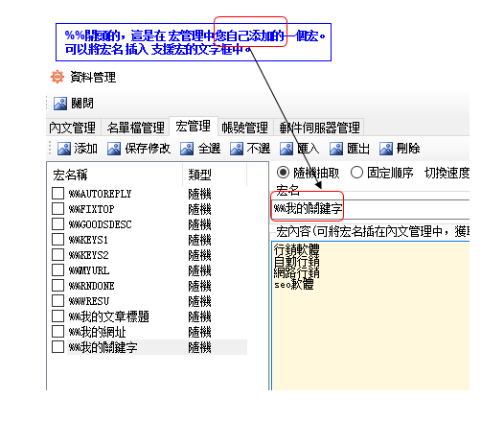Viewport: 504px width, 421px height.
Task: Go to the 郵件伺服器管理 tab
Action: tap(319, 128)
